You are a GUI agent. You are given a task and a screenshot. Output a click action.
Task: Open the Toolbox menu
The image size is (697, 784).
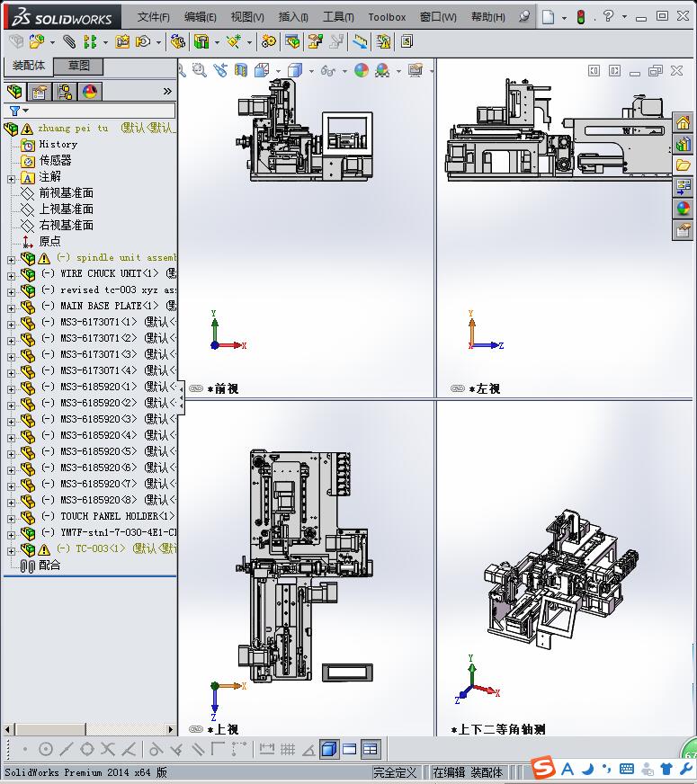click(x=387, y=17)
